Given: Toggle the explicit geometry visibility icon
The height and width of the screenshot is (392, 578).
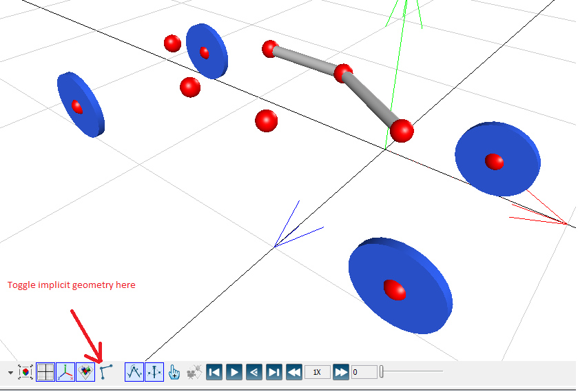Looking at the screenshot, I should click(x=85, y=373).
